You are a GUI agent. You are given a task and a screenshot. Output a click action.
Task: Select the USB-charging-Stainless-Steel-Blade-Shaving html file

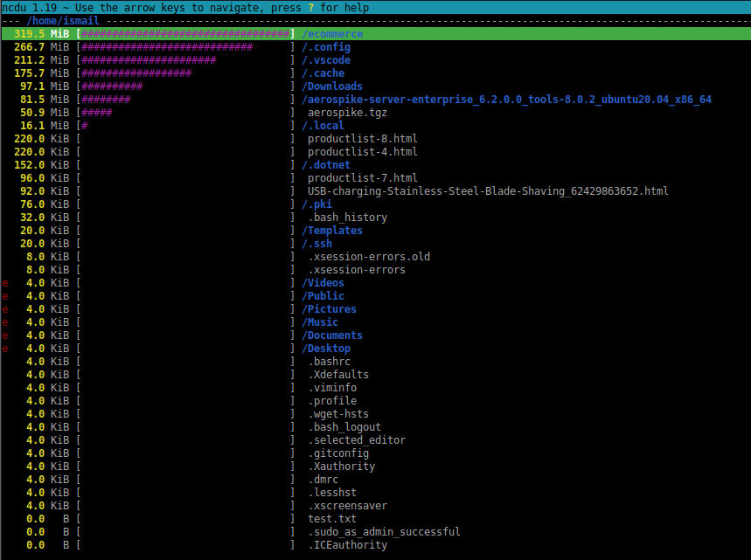[x=488, y=191]
